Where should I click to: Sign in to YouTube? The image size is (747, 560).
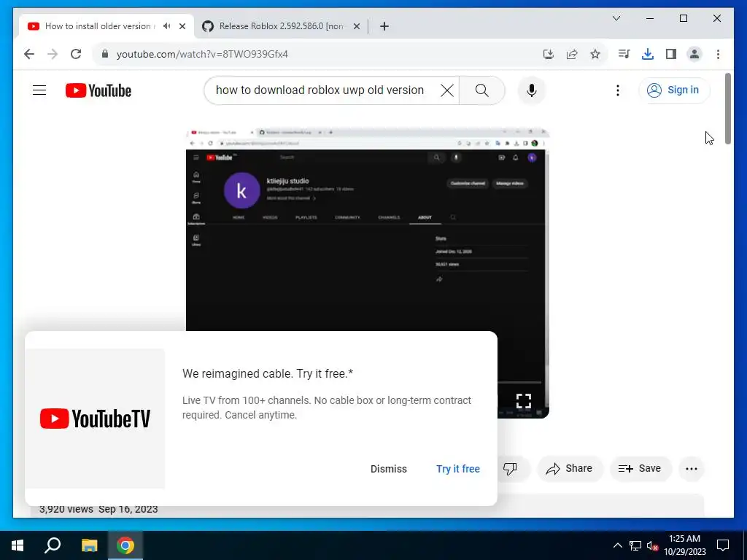click(x=674, y=90)
